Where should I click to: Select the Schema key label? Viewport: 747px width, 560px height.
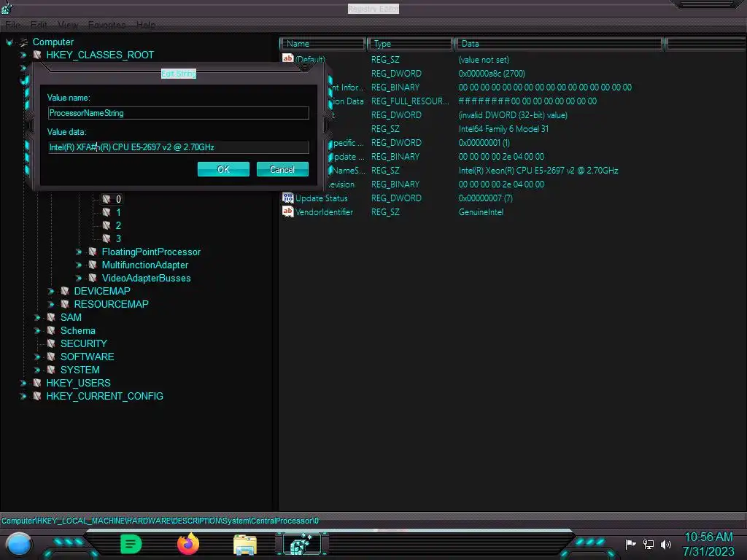tap(77, 330)
